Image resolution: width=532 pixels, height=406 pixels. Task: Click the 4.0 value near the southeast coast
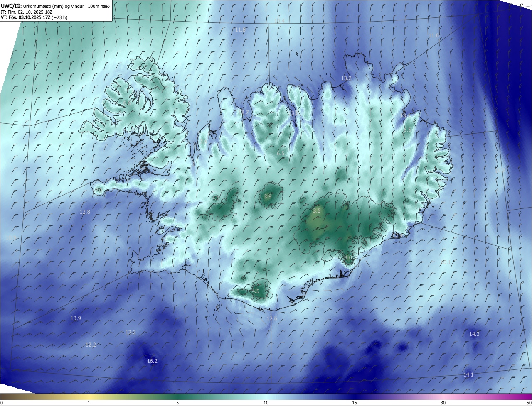[348, 257]
